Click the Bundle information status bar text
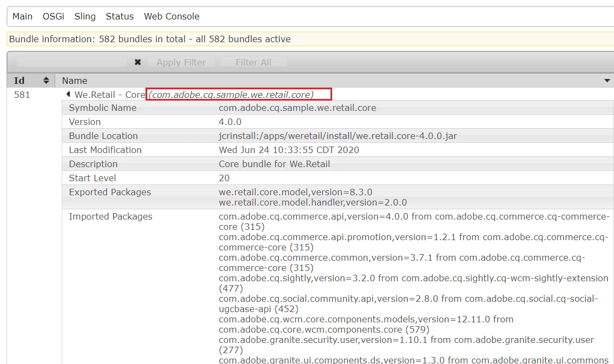614x364 pixels. [150, 39]
